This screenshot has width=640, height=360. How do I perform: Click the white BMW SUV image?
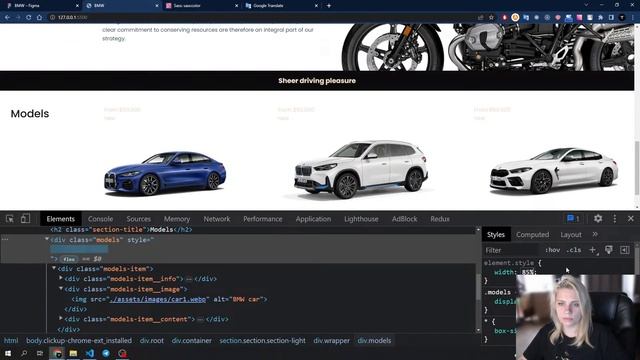point(361,169)
